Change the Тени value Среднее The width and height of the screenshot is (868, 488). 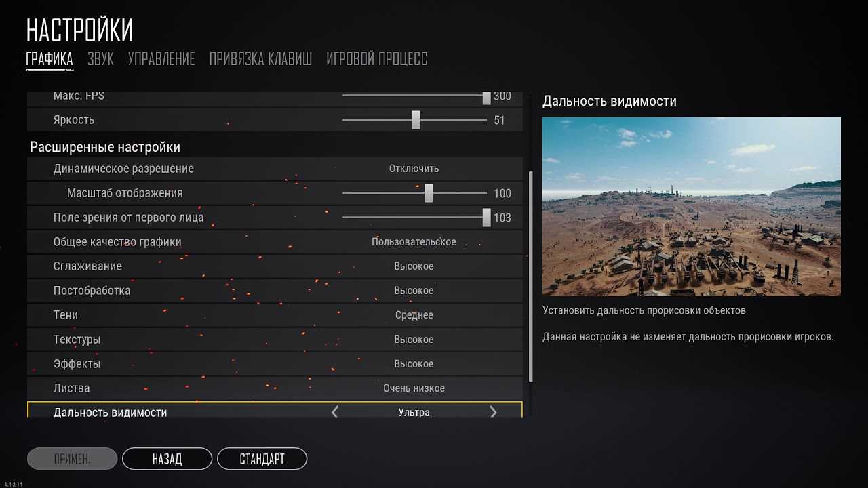pyautogui.click(x=414, y=315)
